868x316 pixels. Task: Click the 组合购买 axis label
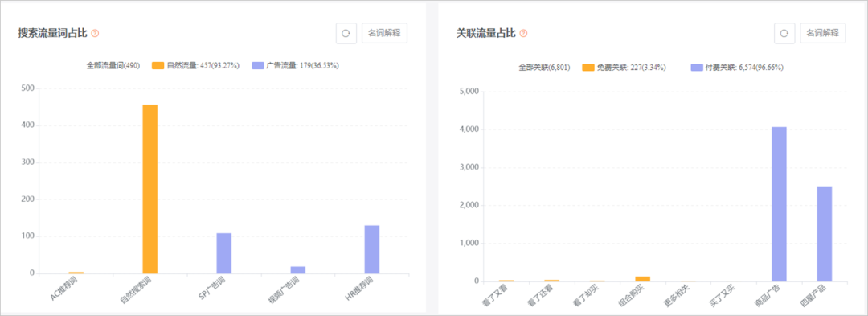pos(630,296)
